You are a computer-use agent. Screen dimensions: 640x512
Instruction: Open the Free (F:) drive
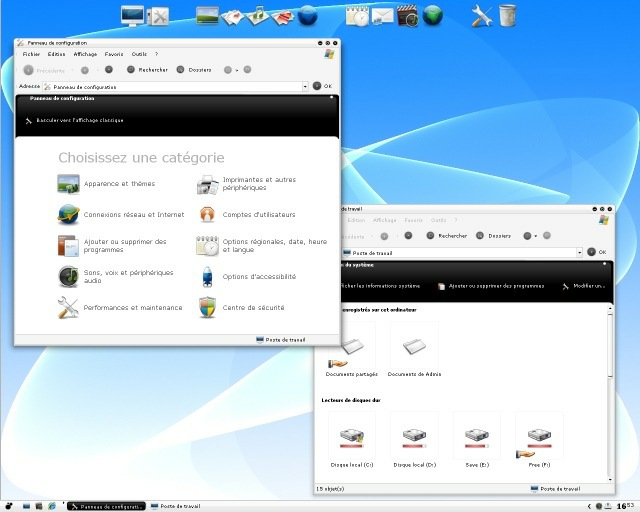(539, 440)
